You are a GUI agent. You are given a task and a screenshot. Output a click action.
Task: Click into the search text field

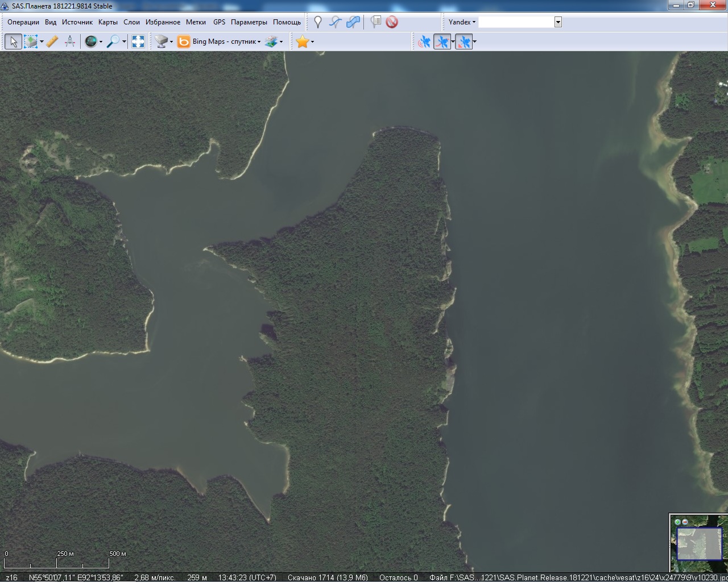516,22
